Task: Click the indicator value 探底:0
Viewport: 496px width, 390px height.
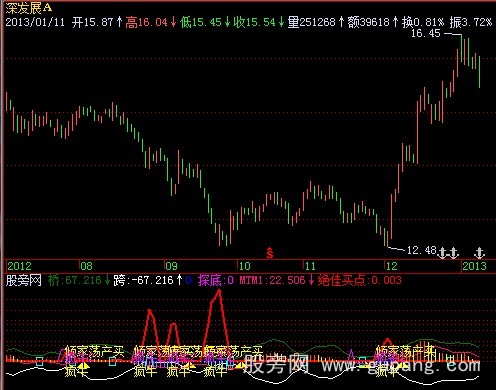Action: pos(216,280)
